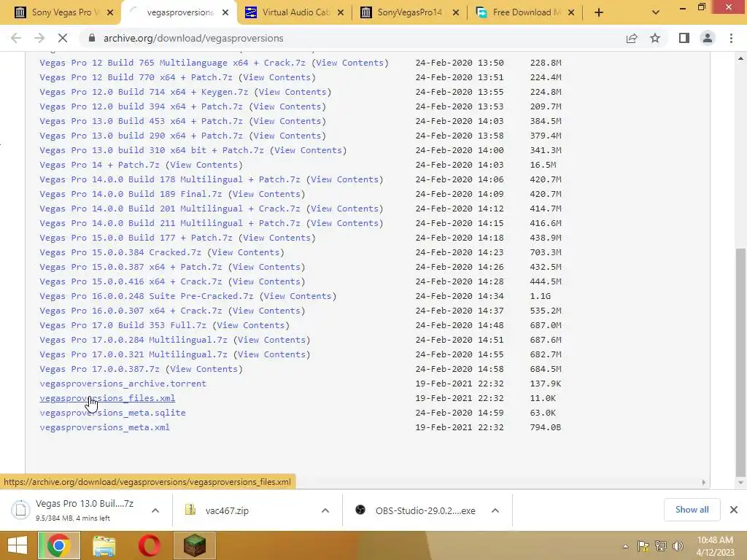View site security lock icon
The width and height of the screenshot is (747, 560).
pyautogui.click(x=92, y=38)
